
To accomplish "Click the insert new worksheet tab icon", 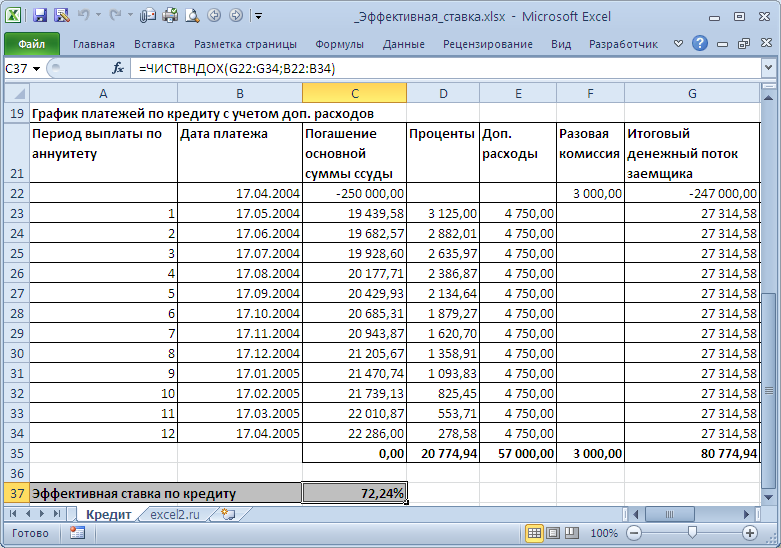I will (x=229, y=514).
